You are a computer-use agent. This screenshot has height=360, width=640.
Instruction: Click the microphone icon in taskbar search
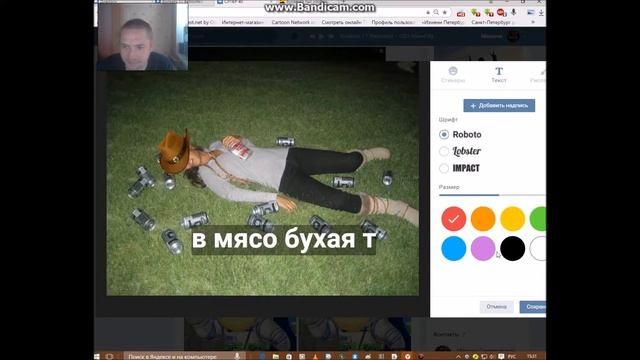[237, 356]
